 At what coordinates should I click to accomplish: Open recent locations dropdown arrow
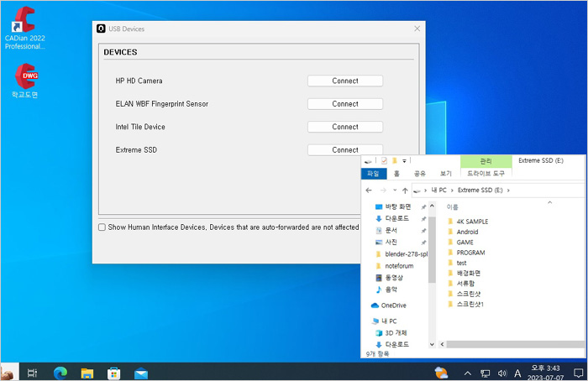(x=395, y=190)
